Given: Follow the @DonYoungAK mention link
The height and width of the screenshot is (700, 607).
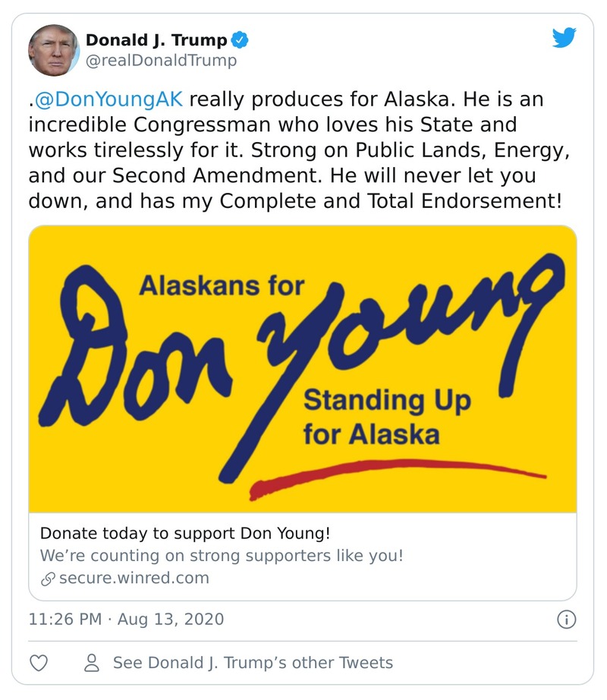Looking at the screenshot, I should (x=109, y=101).
